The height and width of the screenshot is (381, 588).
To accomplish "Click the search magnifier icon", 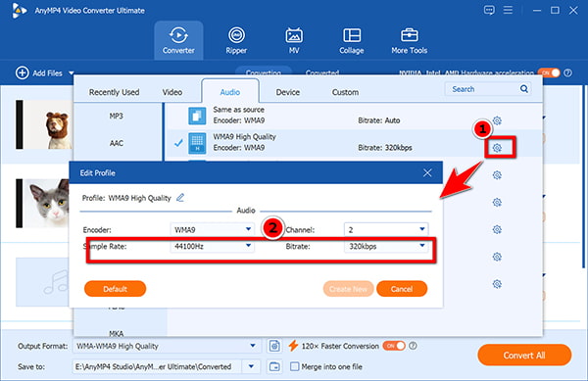I will [x=524, y=89].
